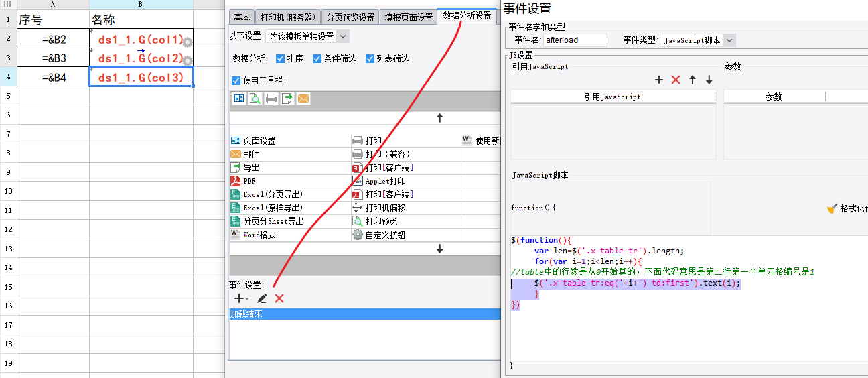Select the 加载结束 event row

coord(365,314)
